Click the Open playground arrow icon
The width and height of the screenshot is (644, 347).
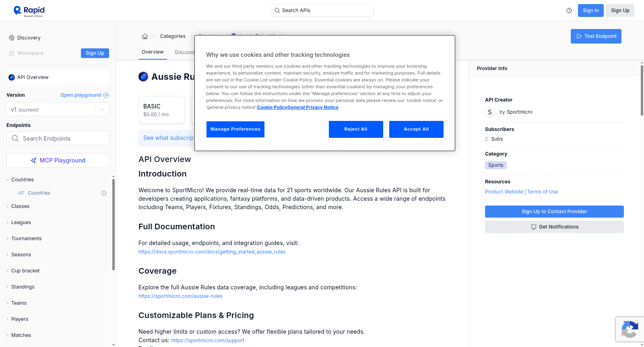click(106, 95)
